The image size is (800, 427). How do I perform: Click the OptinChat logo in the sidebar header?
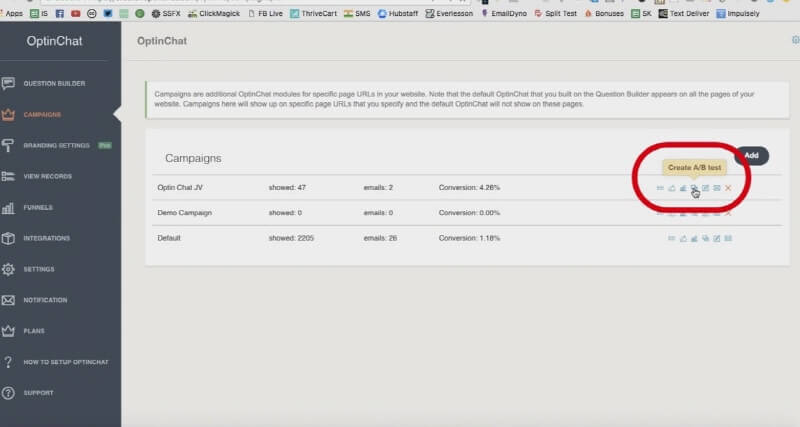[x=54, y=41]
